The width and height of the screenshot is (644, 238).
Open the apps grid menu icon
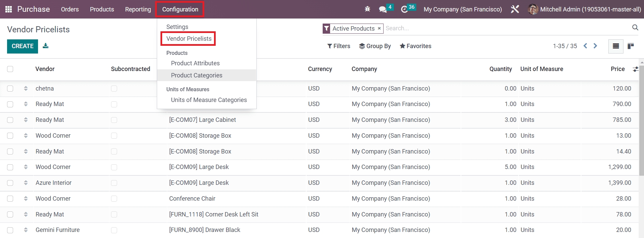point(9,9)
